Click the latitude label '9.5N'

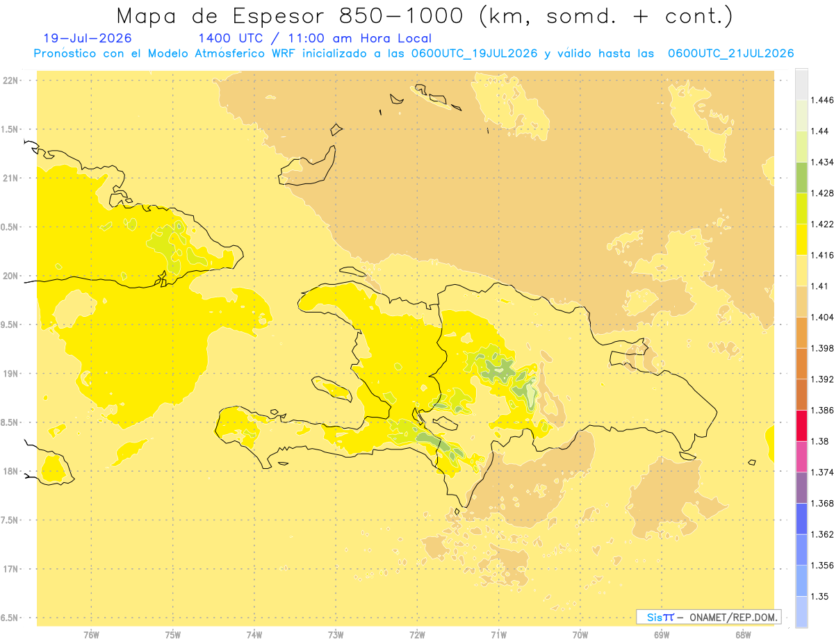(x=10, y=324)
